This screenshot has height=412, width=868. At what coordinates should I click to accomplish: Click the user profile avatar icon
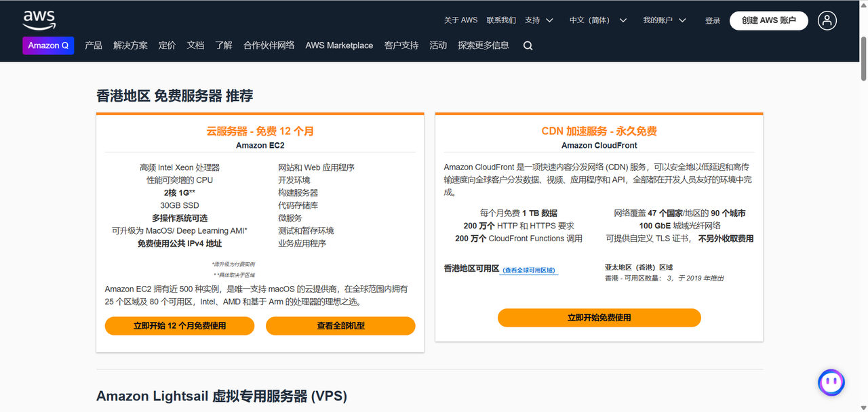point(827,20)
